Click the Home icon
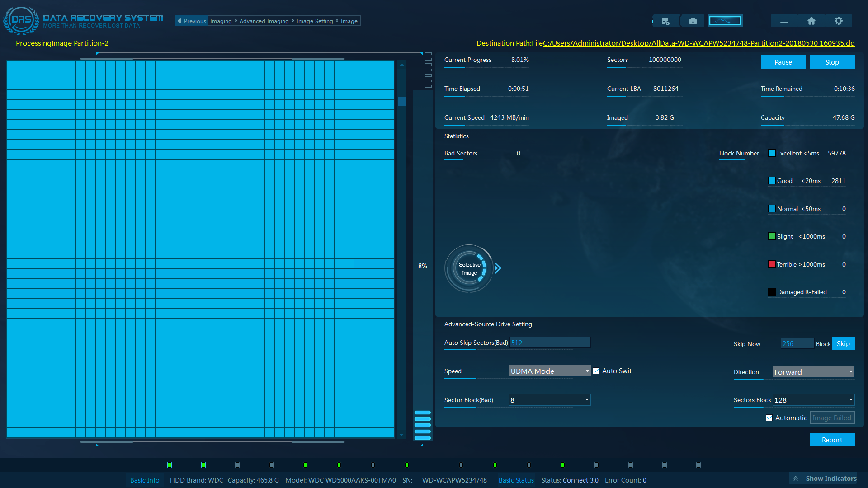This screenshot has height=488, width=868. (x=811, y=21)
